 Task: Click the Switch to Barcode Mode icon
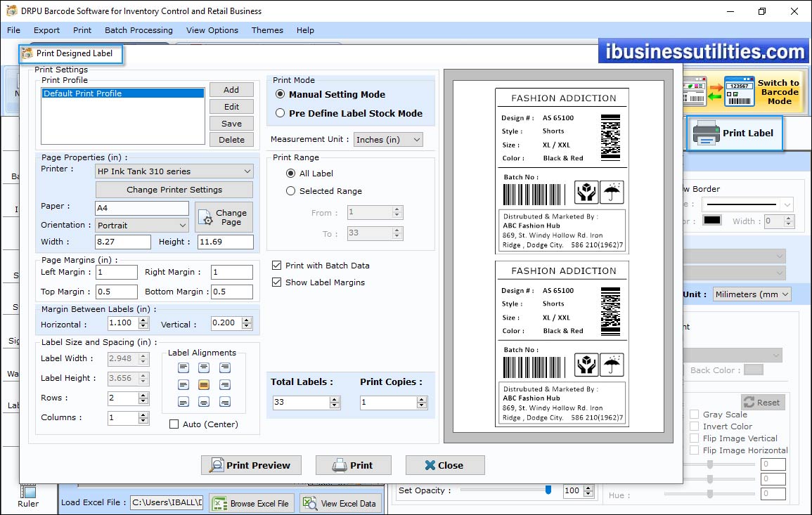point(740,91)
